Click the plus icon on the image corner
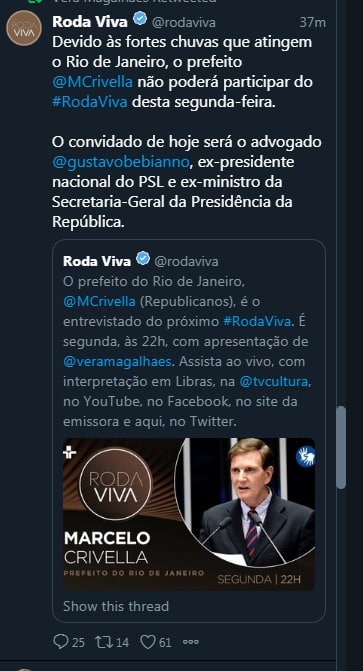The width and height of the screenshot is (363, 671). point(69,452)
